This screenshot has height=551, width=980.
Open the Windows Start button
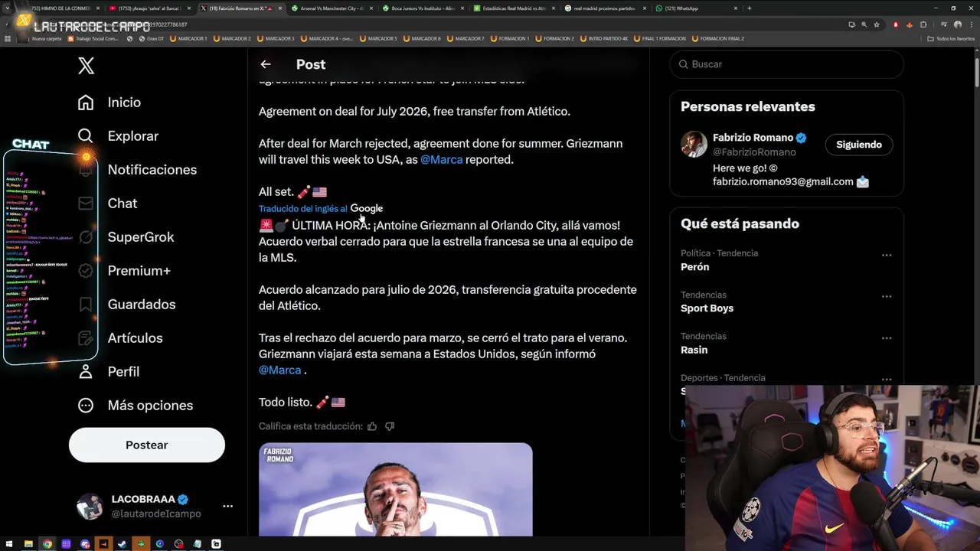pyautogui.click(x=9, y=544)
